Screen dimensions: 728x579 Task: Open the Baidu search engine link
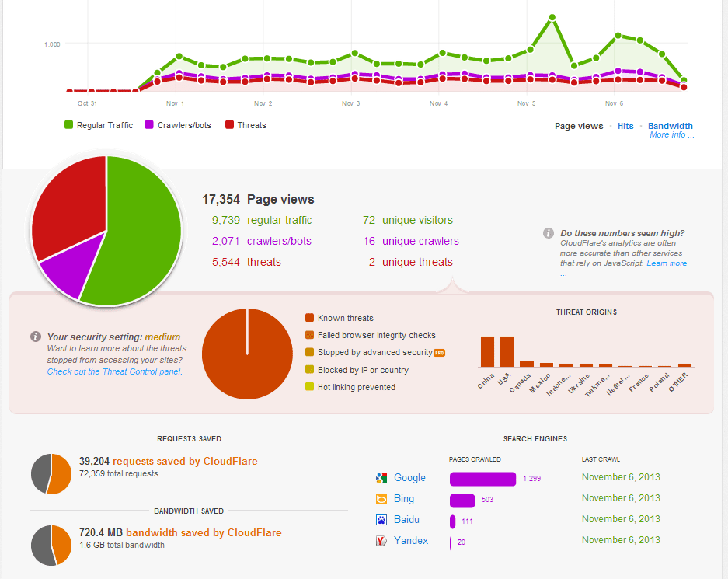pyautogui.click(x=406, y=519)
